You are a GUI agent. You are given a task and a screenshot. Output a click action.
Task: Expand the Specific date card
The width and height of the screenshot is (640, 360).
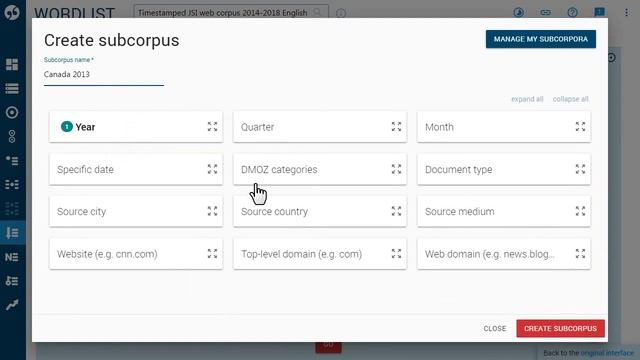click(x=212, y=169)
